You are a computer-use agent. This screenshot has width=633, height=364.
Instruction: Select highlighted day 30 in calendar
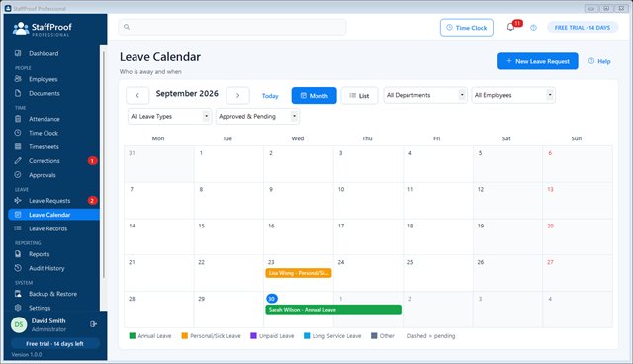coord(272,299)
